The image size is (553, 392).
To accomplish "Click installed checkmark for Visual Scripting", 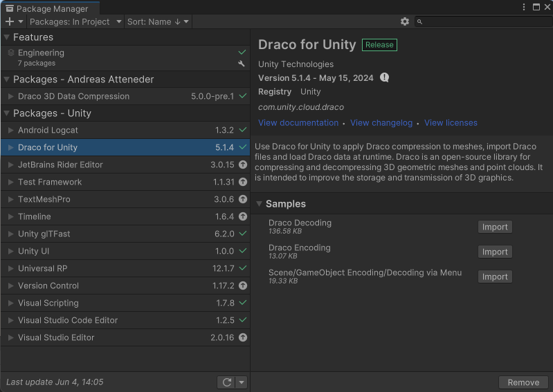I will (243, 302).
